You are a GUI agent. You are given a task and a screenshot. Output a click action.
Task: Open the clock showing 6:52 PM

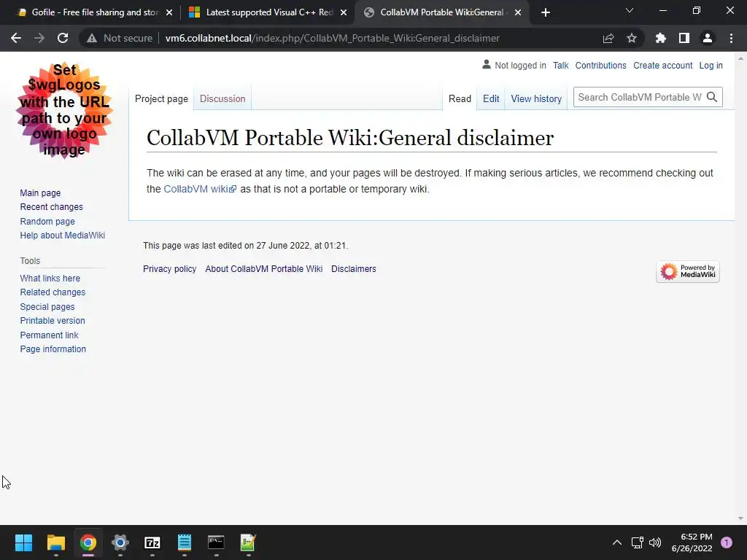point(692,542)
